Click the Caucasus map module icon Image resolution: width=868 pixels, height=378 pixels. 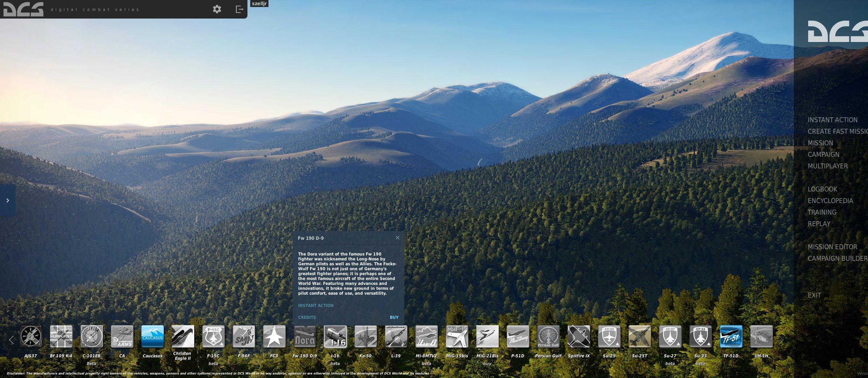[153, 336]
